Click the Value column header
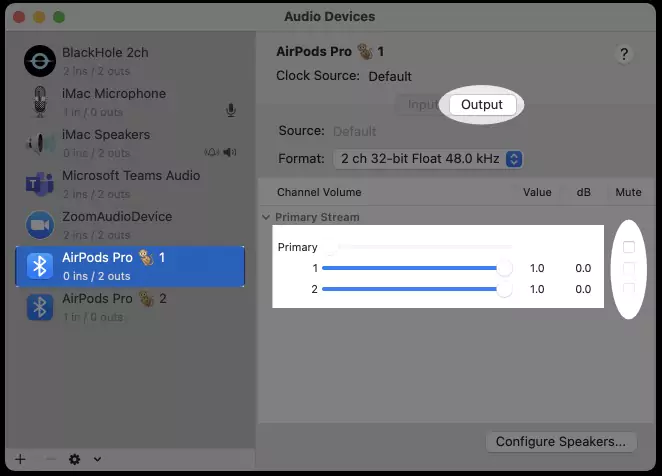This screenshot has width=662, height=476. pos(537,192)
